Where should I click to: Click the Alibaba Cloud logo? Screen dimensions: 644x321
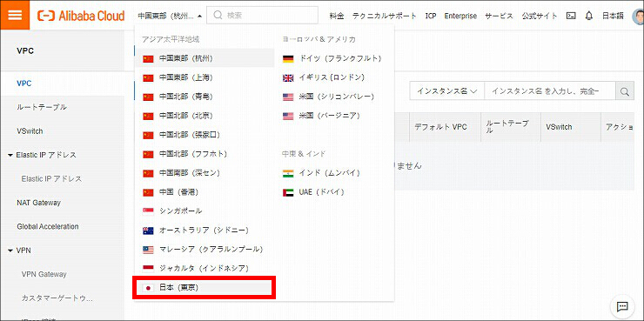coord(81,16)
